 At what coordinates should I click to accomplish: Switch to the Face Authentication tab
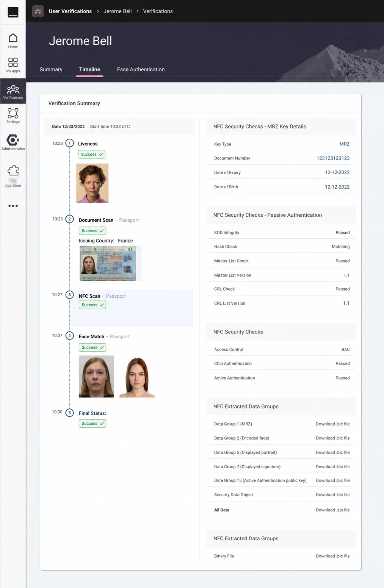pos(141,69)
